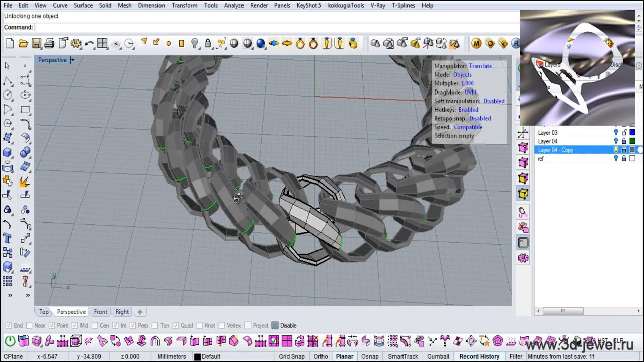
Task: Open the new document icon
Action: tap(10, 44)
